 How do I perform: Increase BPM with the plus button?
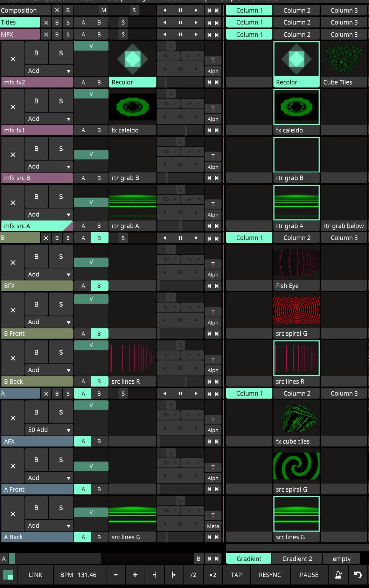pyautogui.click(x=135, y=575)
